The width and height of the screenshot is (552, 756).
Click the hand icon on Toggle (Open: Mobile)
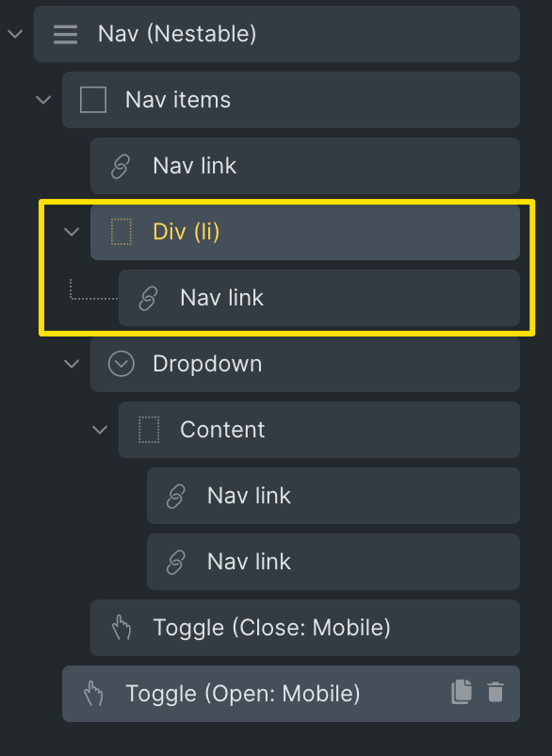[93, 694]
